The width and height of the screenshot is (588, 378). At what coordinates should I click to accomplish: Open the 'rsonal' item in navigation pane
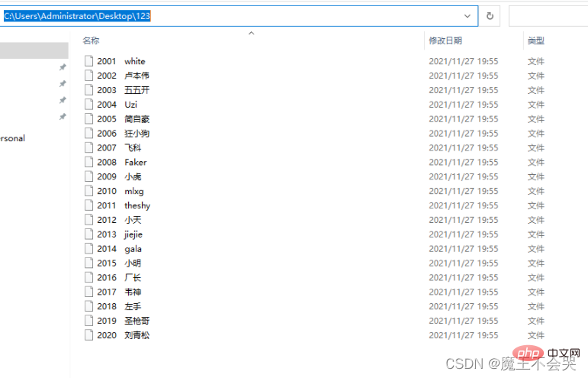(x=12, y=138)
